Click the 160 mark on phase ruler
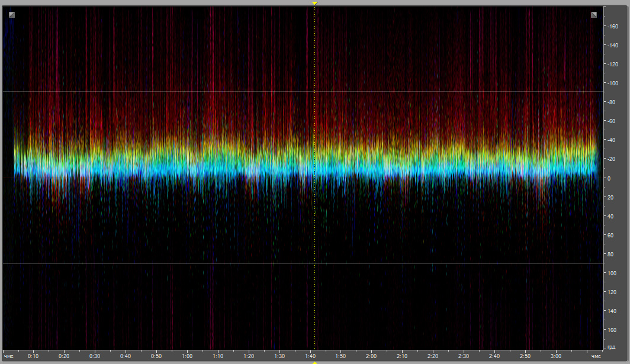The height and width of the screenshot is (364, 630). coord(610,330)
